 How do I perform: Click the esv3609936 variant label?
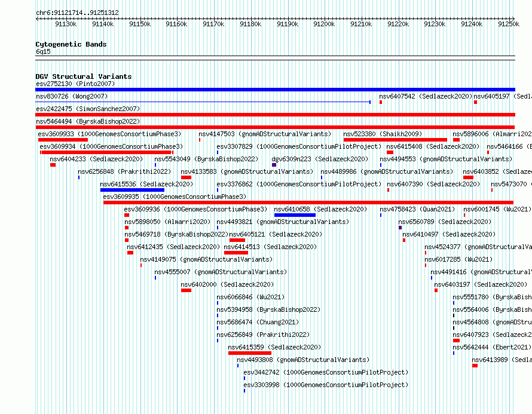click(x=196, y=209)
